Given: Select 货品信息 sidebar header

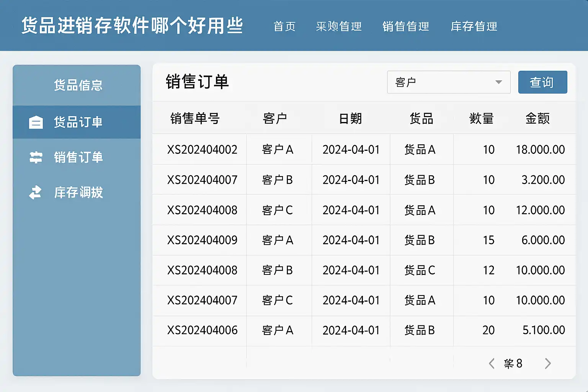Looking at the screenshot, I should (x=78, y=85).
